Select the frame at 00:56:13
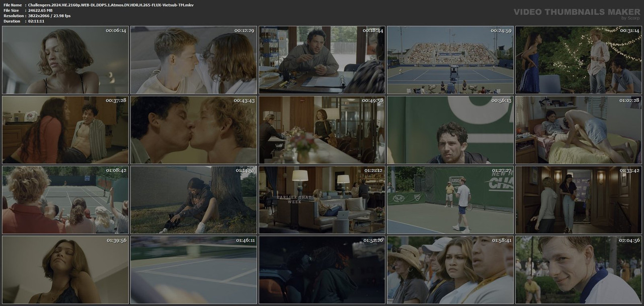The width and height of the screenshot is (644, 306). tap(450, 130)
